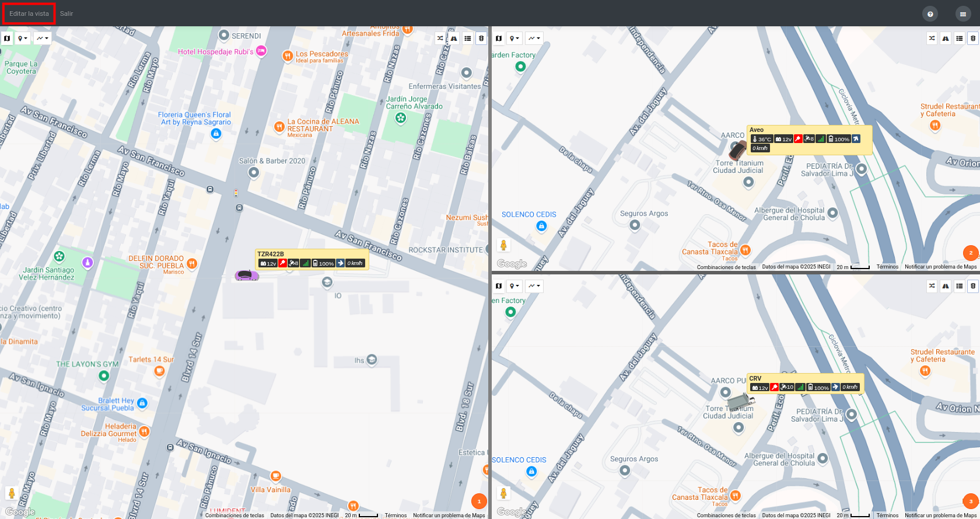Open Combinaciones de teclas in the CRV pane

click(x=726, y=515)
